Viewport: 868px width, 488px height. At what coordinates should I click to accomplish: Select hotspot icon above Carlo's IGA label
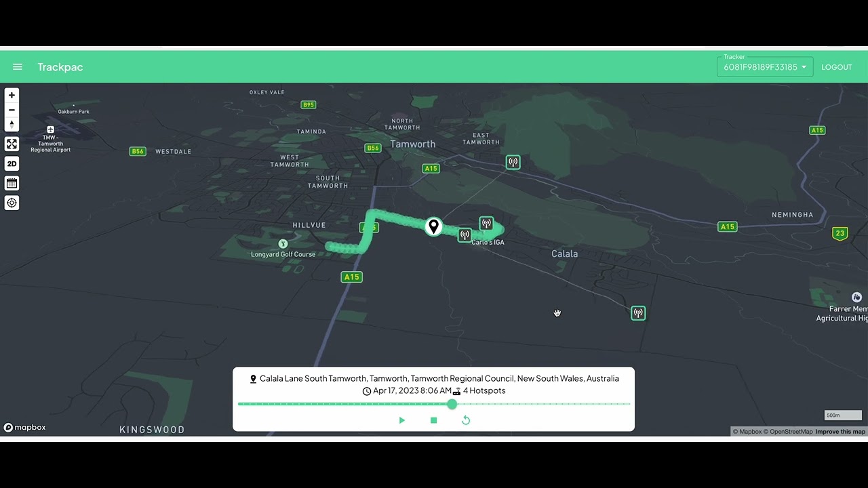pyautogui.click(x=486, y=223)
